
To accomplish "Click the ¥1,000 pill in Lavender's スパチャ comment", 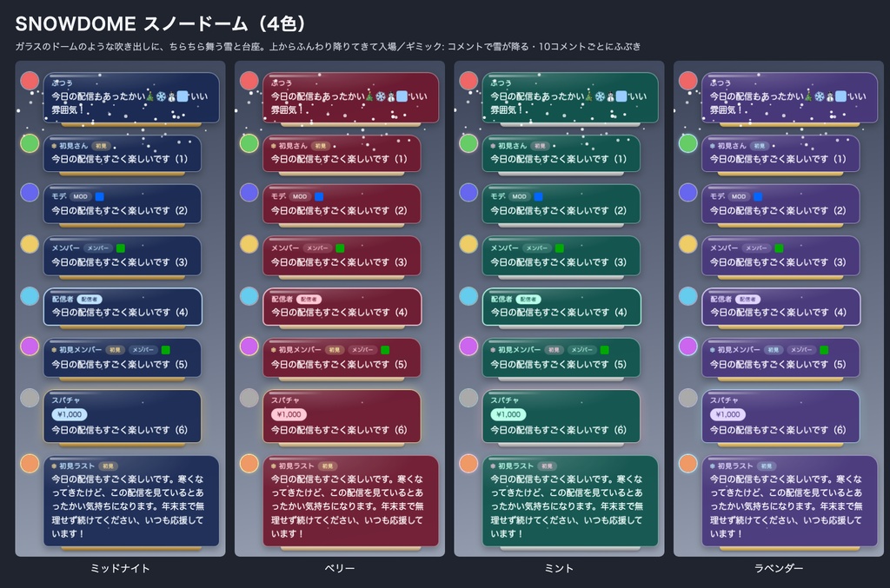I will coord(728,414).
